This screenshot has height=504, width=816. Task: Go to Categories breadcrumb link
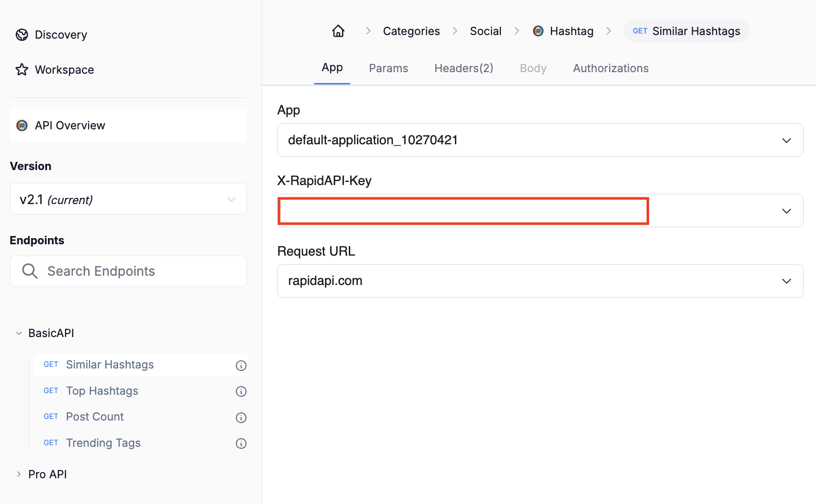(x=411, y=31)
